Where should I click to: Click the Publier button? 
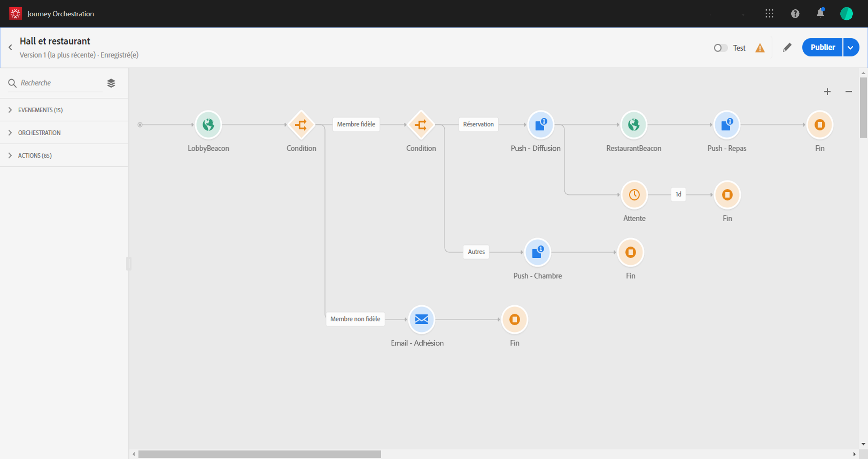[x=822, y=47]
